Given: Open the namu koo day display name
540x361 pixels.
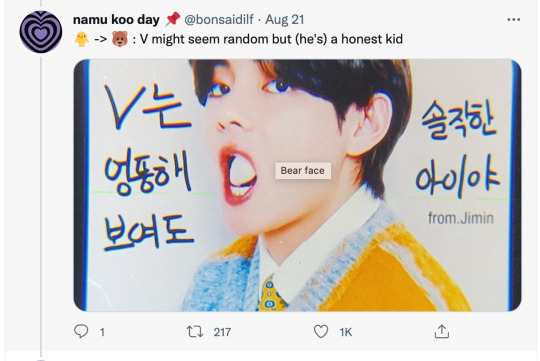Looking at the screenshot, I should click(116, 20).
